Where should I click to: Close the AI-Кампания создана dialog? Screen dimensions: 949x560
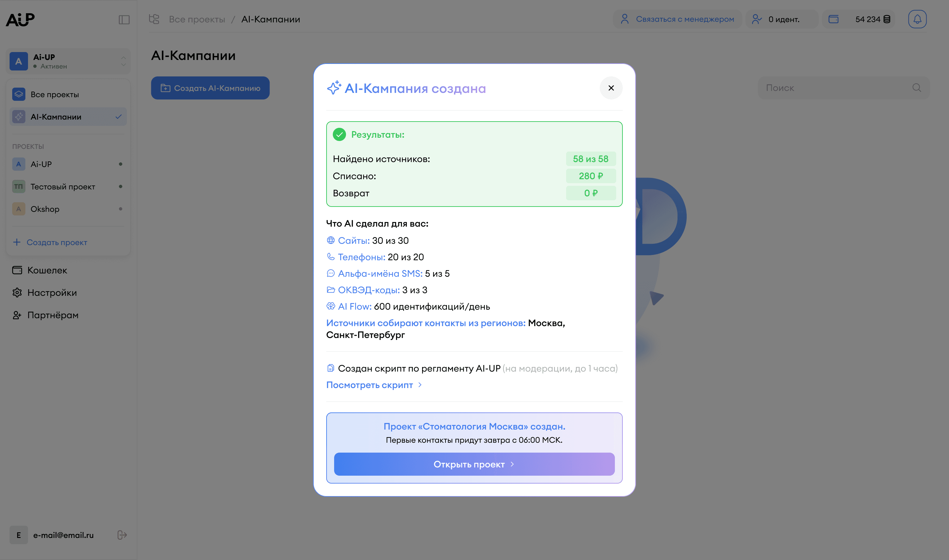point(611,88)
